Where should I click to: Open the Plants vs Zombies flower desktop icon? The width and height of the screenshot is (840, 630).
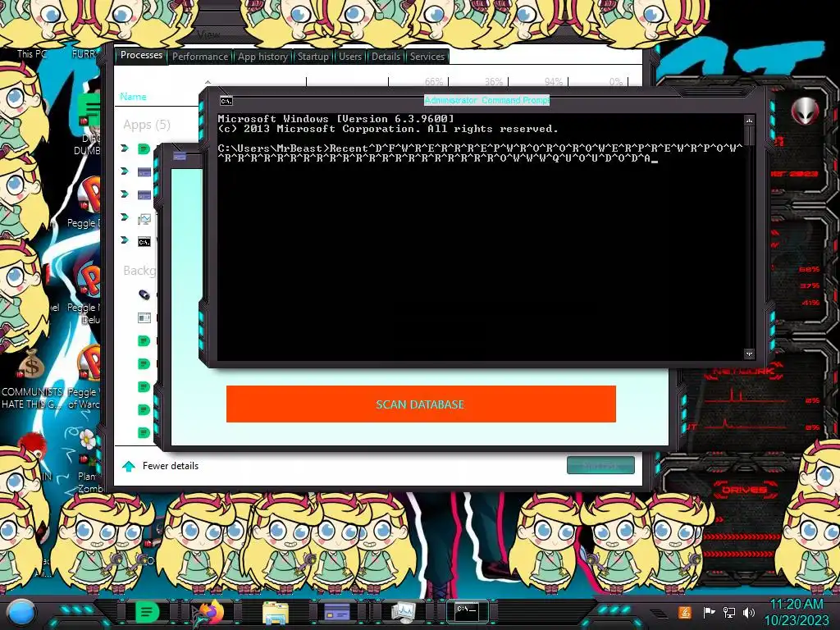click(x=87, y=441)
